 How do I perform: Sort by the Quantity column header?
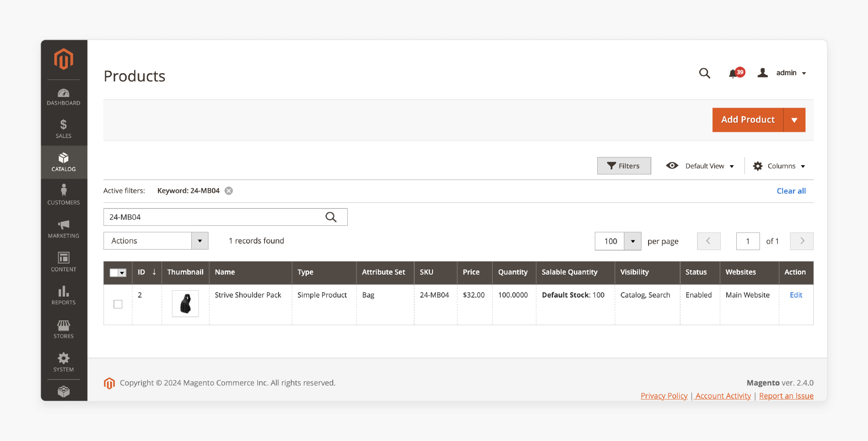point(514,272)
